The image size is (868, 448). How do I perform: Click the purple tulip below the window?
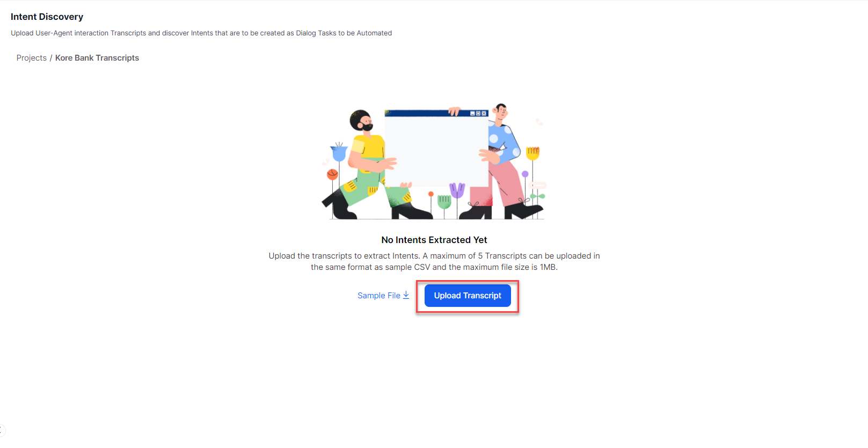457,190
